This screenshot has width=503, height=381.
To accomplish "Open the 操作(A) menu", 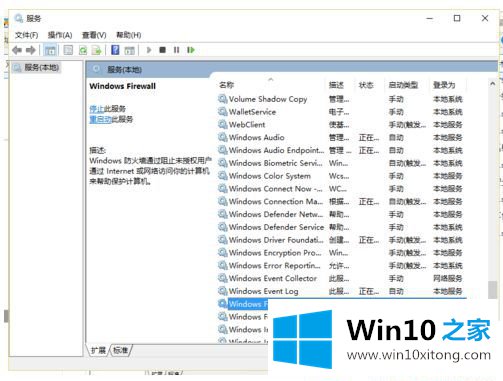I will tap(60, 35).
